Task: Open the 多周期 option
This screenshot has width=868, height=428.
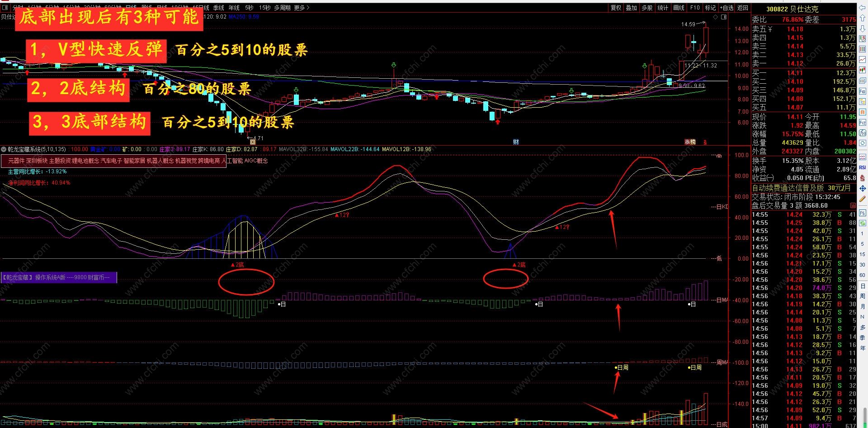Action: pos(283,8)
